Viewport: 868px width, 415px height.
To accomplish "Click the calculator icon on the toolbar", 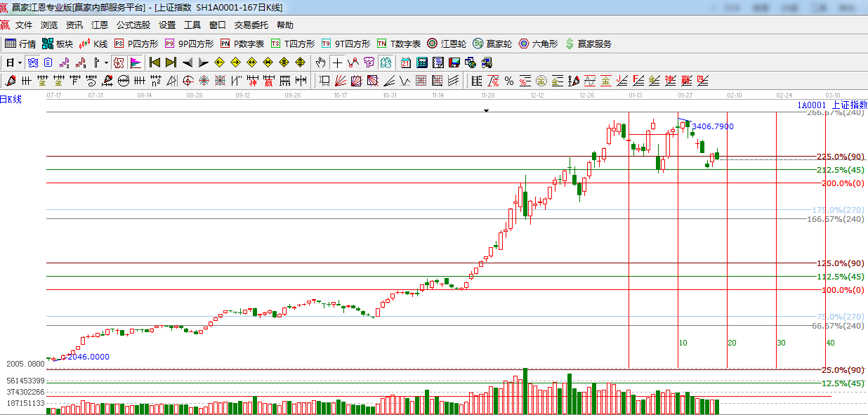I will coord(422,62).
